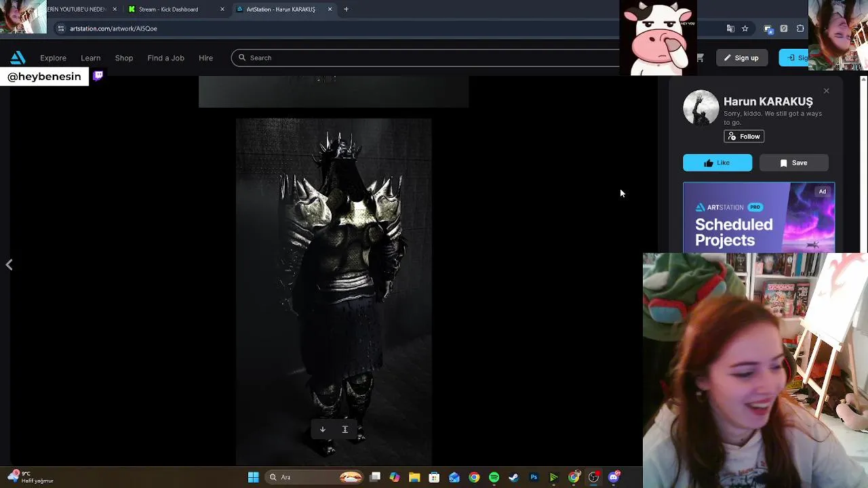The height and width of the screenshot is (488, 868).
Task: Open Windows Start menu
Action: (253, 477)
